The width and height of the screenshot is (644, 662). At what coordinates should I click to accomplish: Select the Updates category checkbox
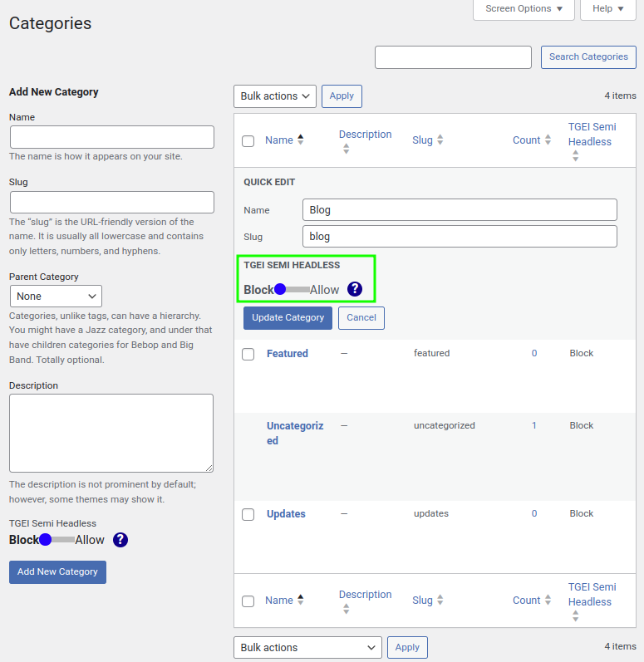point(248,514)
